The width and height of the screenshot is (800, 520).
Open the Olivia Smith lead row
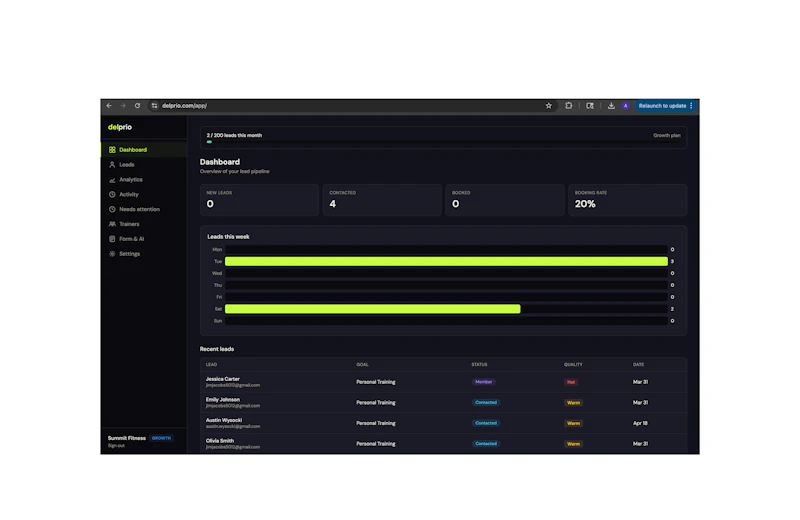[443, 443]
